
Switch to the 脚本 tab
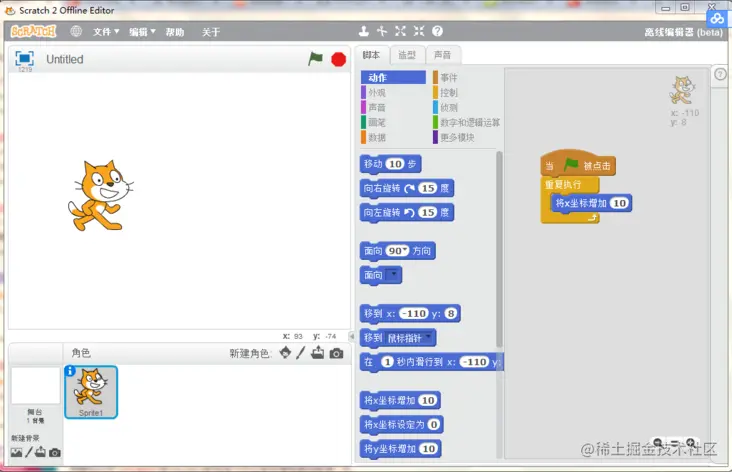372,55
